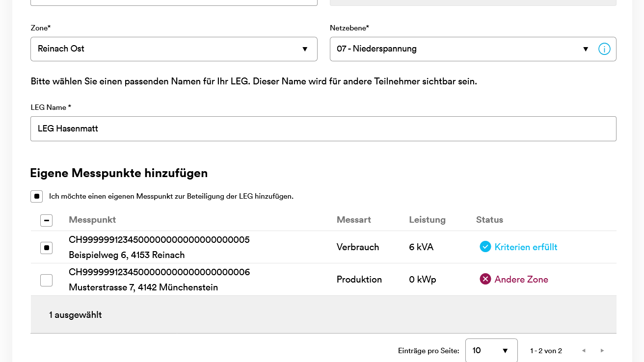
Task: Go to next page arrow
Action: click(602, 351)
